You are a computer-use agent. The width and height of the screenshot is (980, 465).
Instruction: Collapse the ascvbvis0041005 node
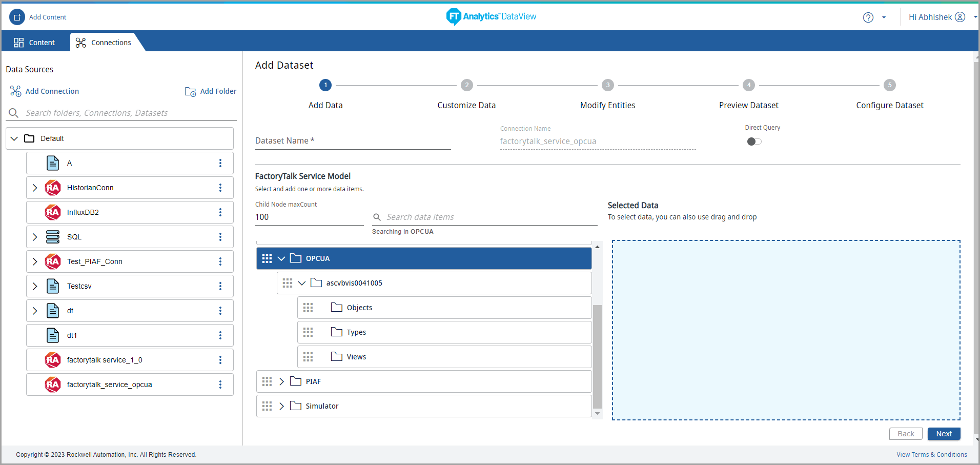pyautogui.click(x=302, y=283)
